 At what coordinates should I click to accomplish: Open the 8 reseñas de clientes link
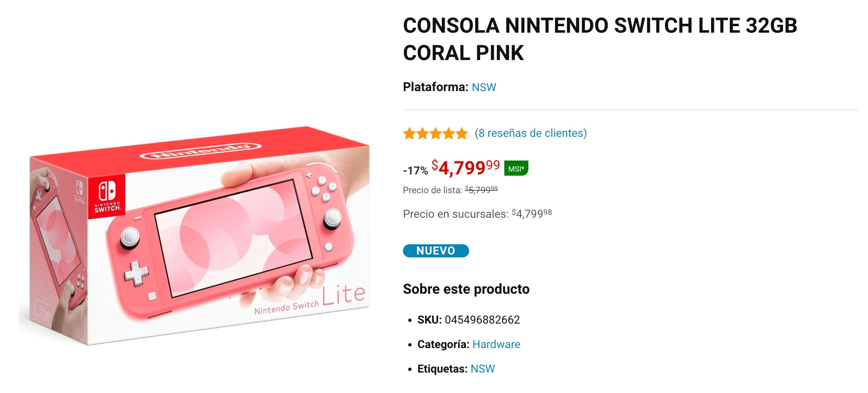[x=530, y=133]
